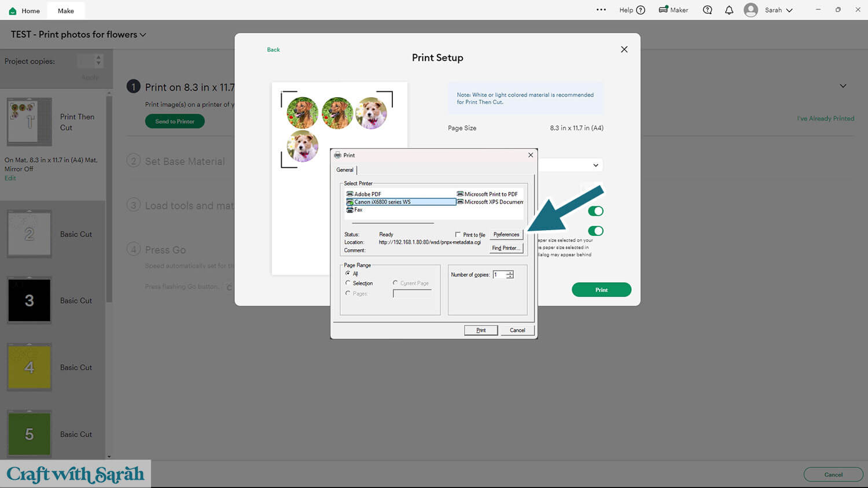
Task: Close the Print Setup panel with X
Action: point(624,49)
